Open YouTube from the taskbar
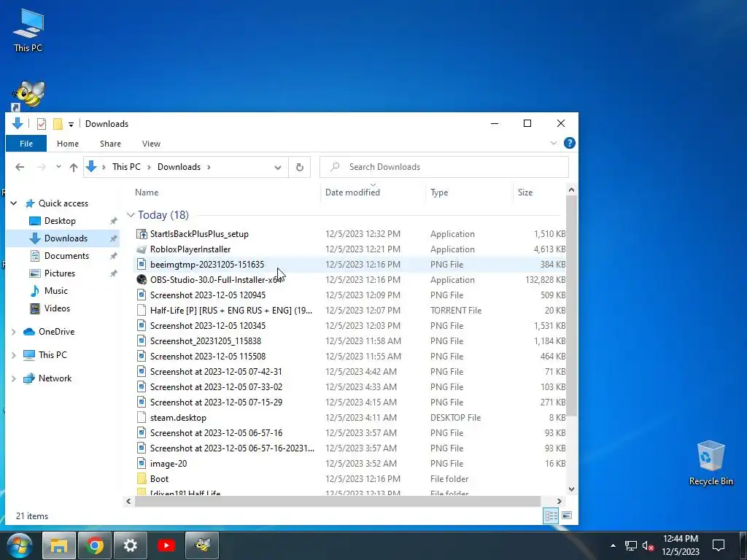 click(166, 545)
